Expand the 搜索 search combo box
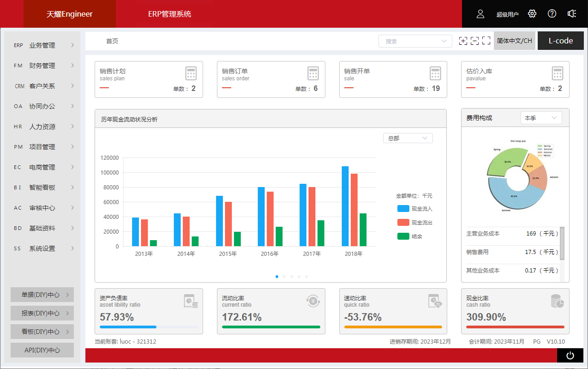This screenshot has height=369, width=588. pos(415,41)
